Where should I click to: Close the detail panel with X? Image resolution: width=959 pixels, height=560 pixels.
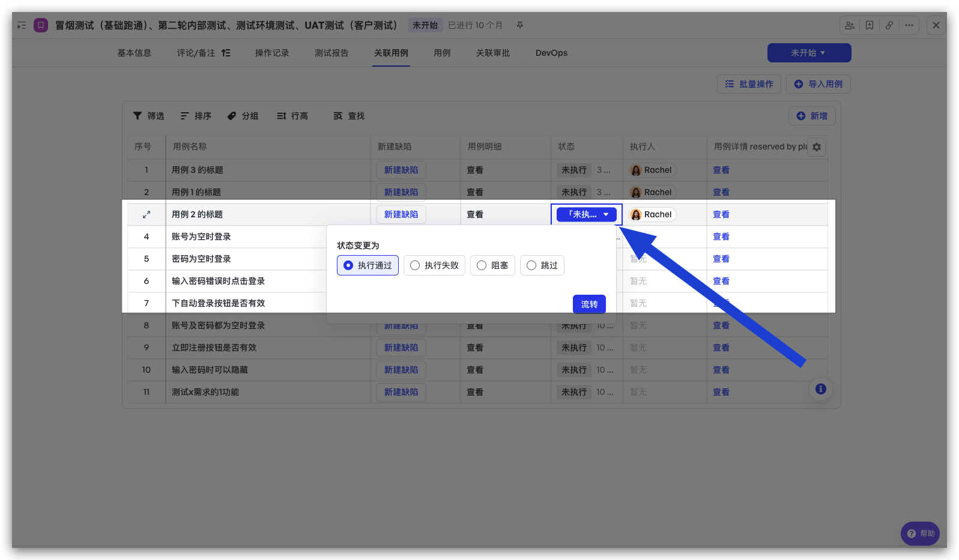tap(936, 25)
